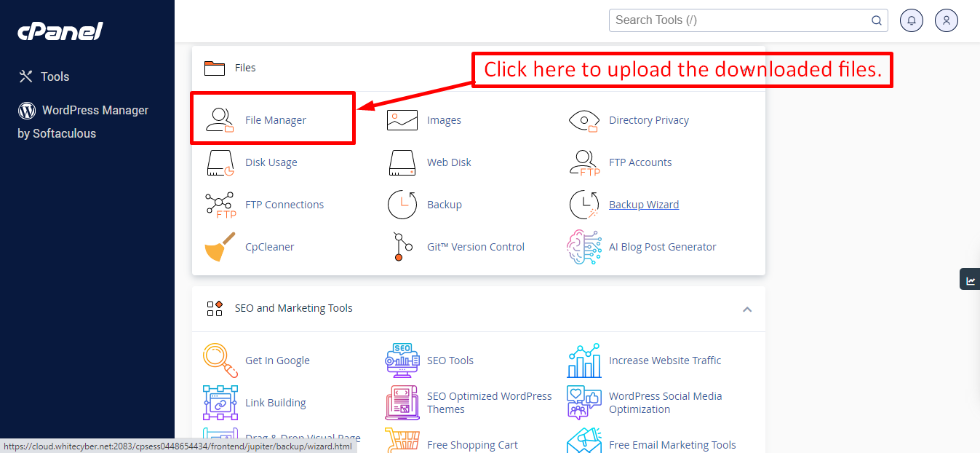The width and height of the screenshot is (980, 453).
Task: Open the FTP Connections link
Action: point(284,205)
